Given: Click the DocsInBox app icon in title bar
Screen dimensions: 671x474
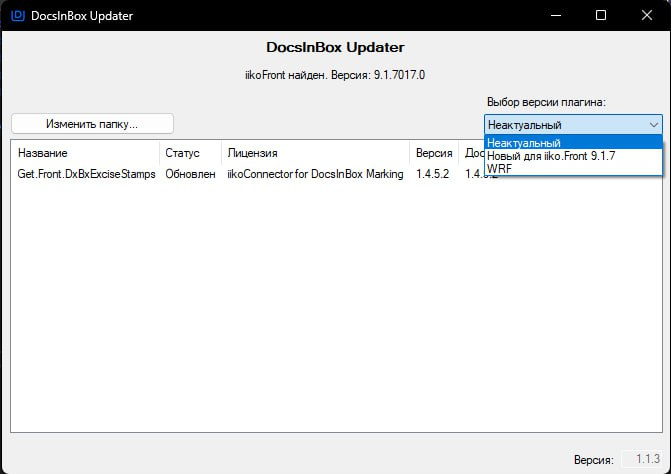Looking at the screenshot, I should coord(17,16).
